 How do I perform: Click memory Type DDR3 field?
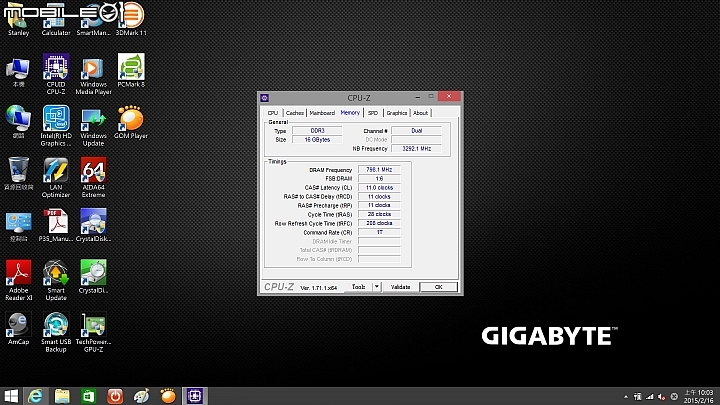point(317,131)
